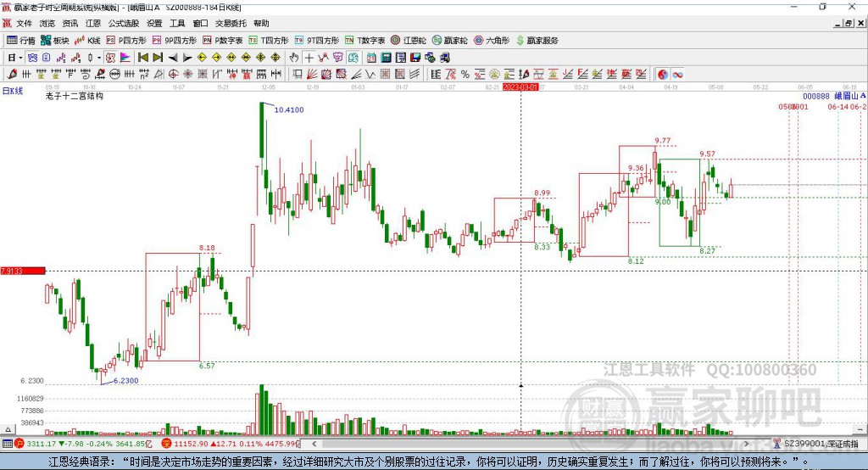Click the 老子十二宫结构 chart title
The width and height of the screenshot is (868, 470).
coord(75,96)
